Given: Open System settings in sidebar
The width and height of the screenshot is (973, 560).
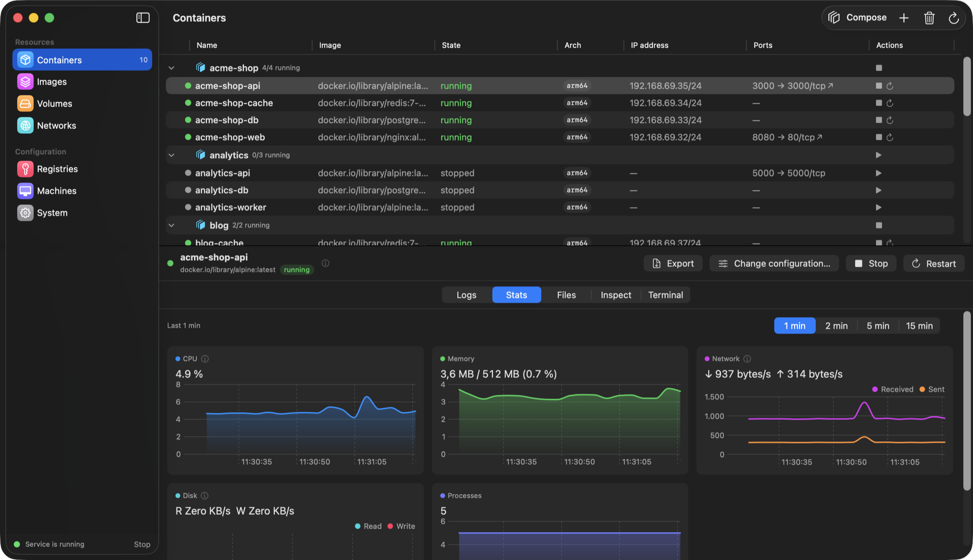Looking at the screenshot, I should [82, 213].
